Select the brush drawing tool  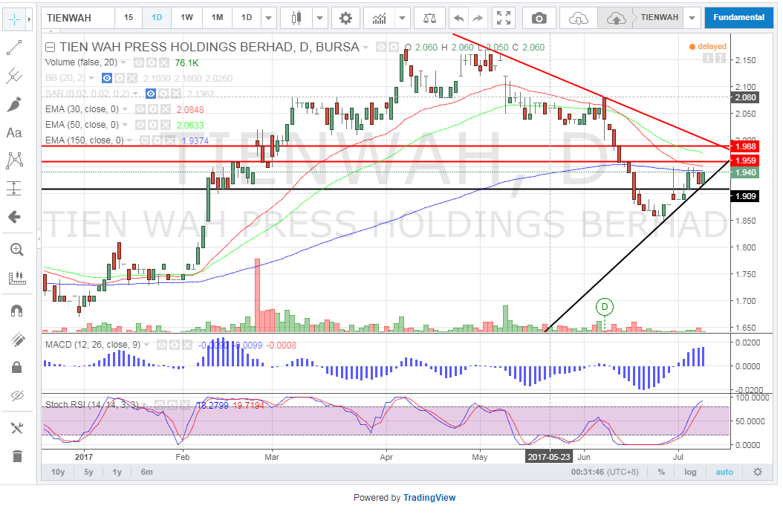click(x=14, y=105)
